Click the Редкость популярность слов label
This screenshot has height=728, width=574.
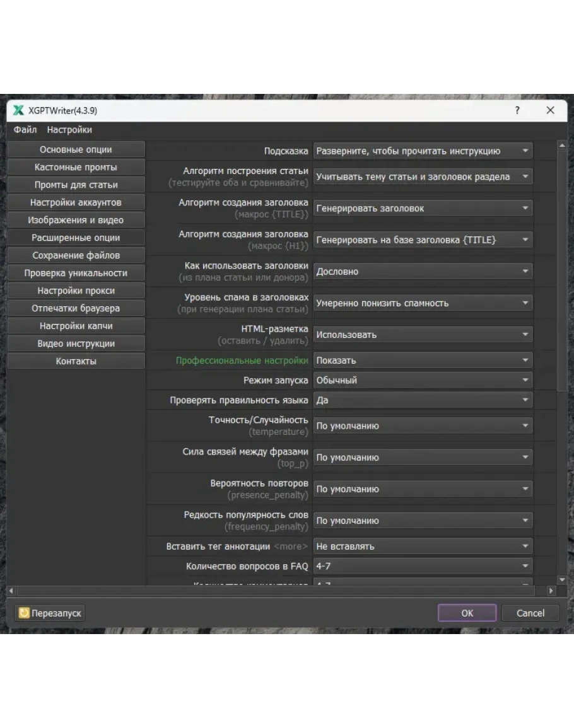[246, 514]
